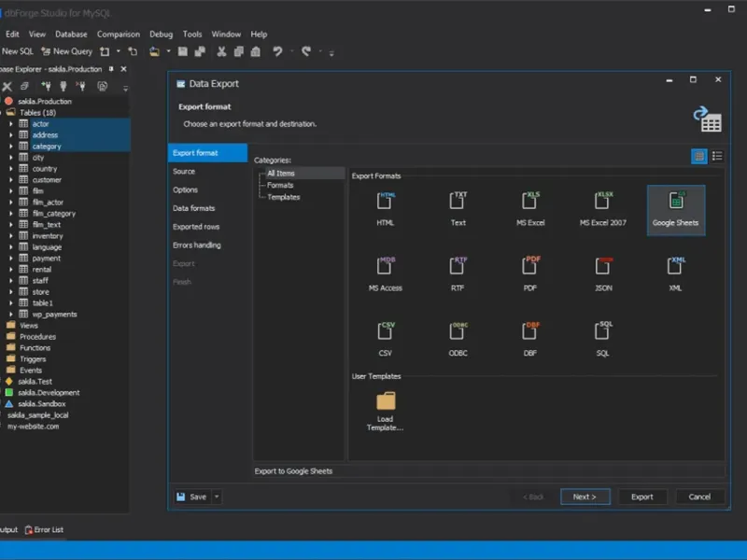
Task: Select Templates in the Categories tree
Action: [283, 197]
